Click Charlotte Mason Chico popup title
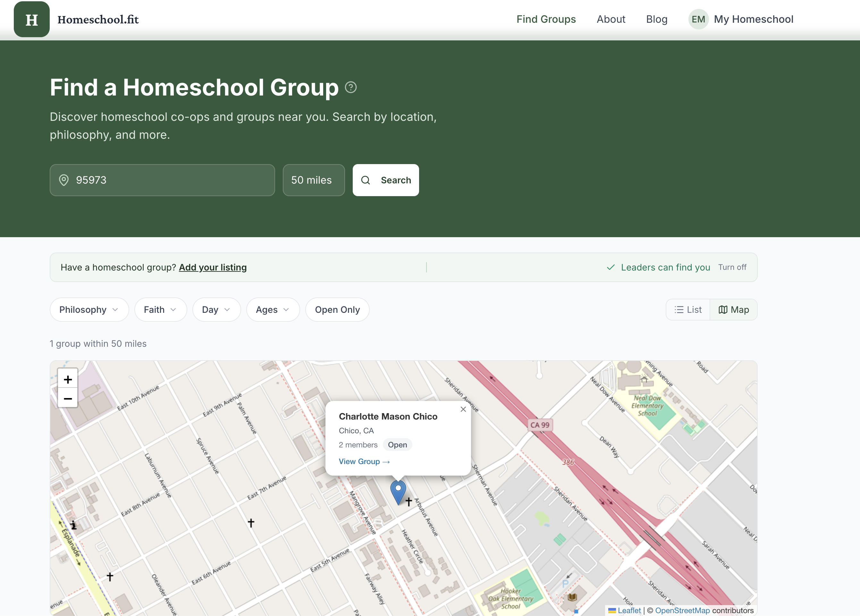860x616 pixels. click(x=388, y=416)
